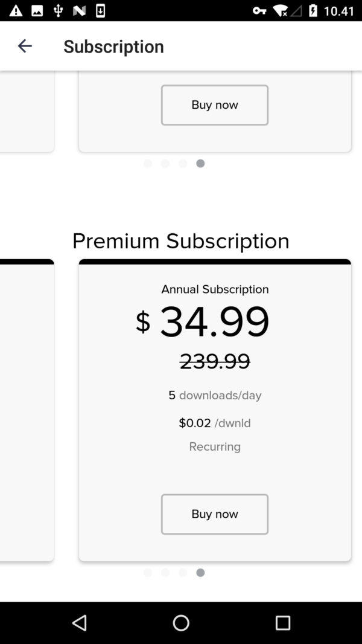Tap the battery charging icon
Image resolution: width=362 pixels, height=644 pixels.
tap(313, 11)
